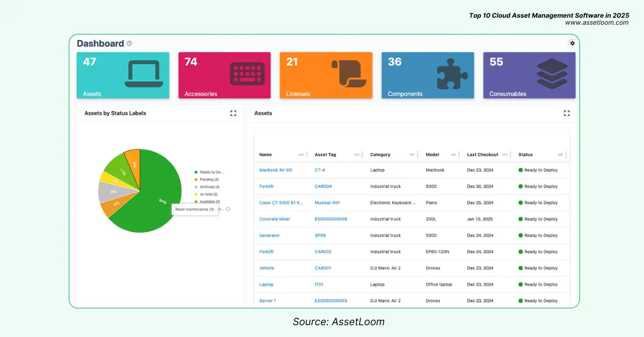Click the Assets panel title
Image resolution: width=644 pixels, height=337 pixels.
262,113
